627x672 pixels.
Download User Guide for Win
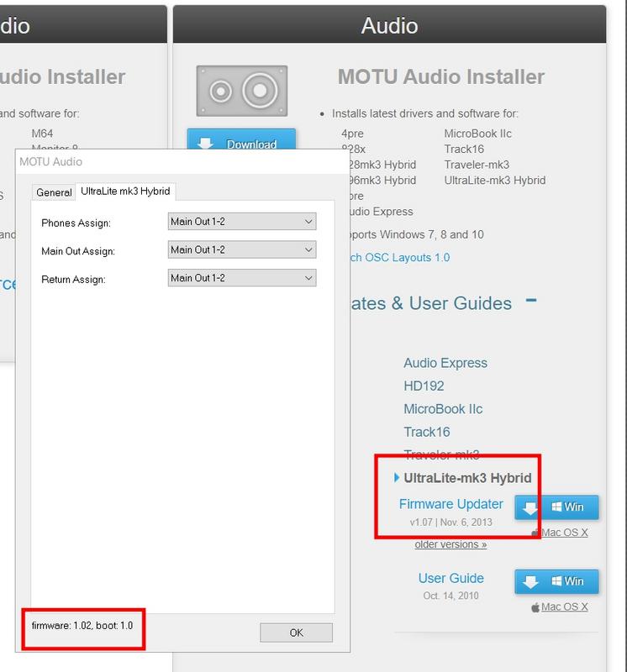pos(556,581)
